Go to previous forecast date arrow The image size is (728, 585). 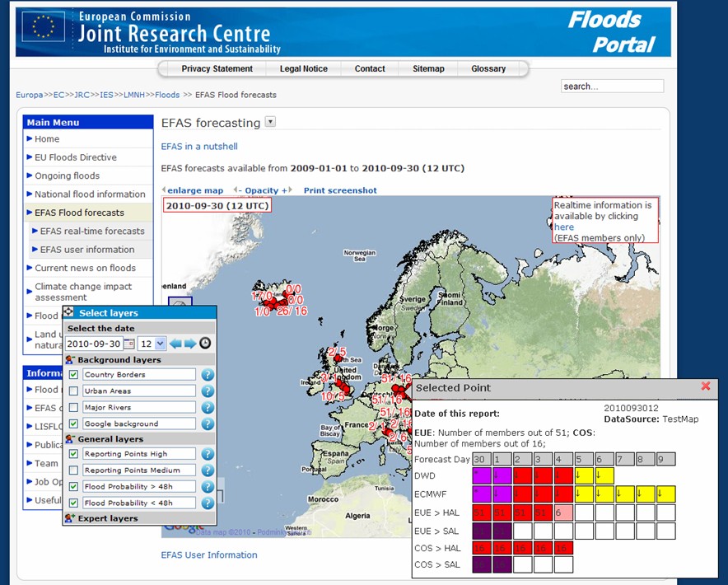coord(175,344)
